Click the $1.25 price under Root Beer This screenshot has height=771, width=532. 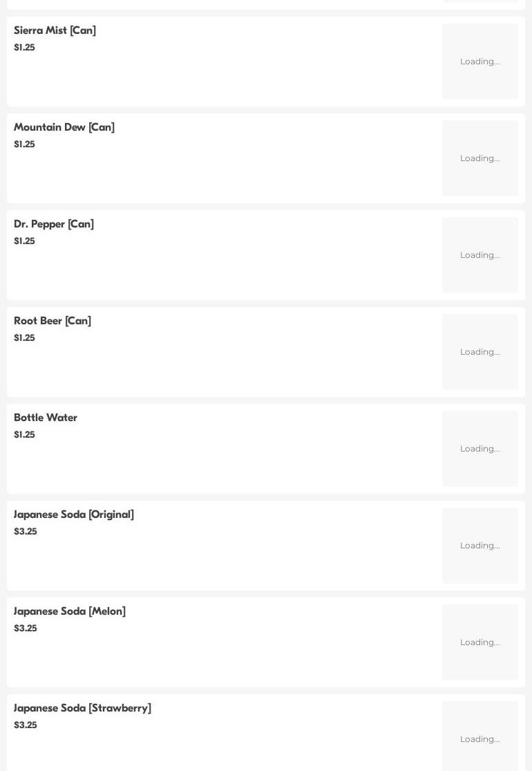(x=24, y=338)
